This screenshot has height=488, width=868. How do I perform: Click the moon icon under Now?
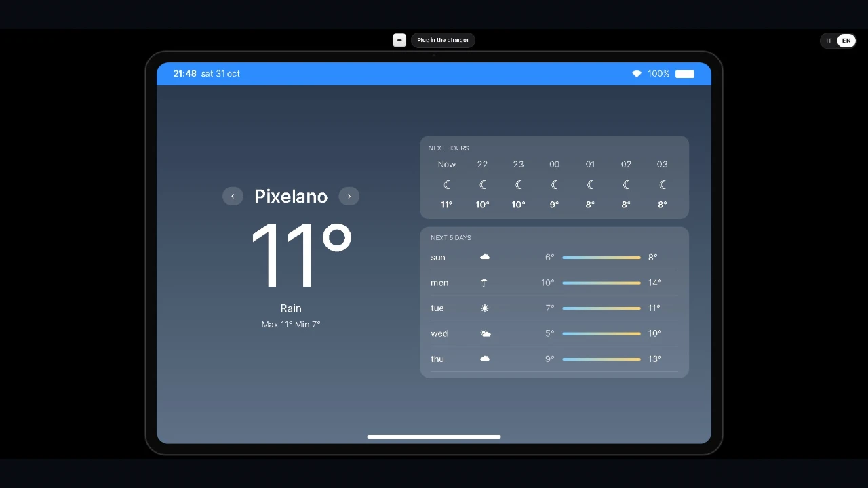tap(447, 185)
